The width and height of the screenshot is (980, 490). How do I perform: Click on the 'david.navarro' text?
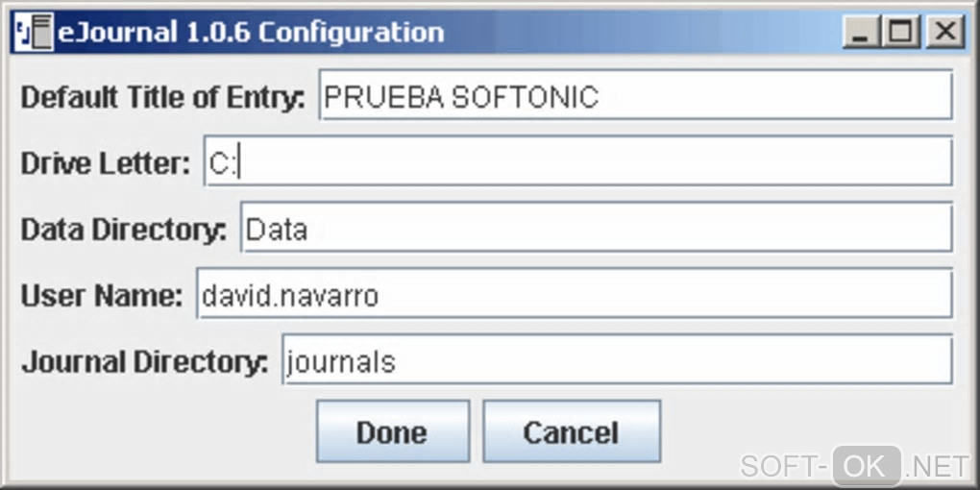pos(290,296)
